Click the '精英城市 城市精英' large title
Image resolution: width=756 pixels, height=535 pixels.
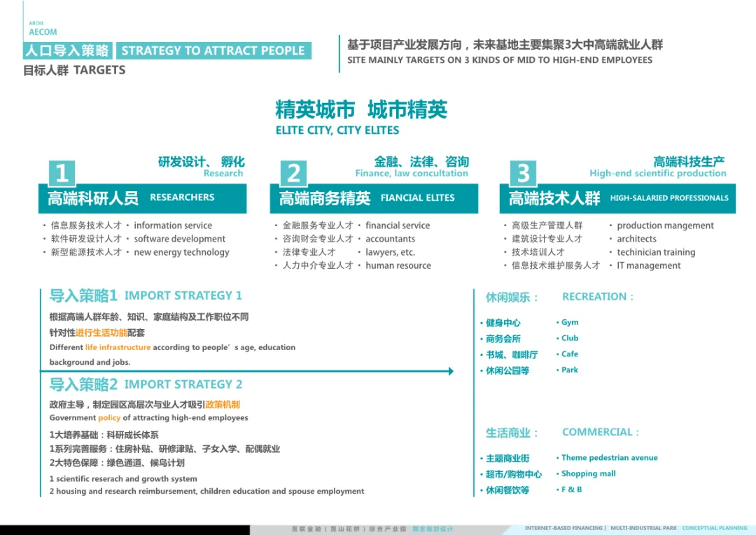tap(361, 109)
